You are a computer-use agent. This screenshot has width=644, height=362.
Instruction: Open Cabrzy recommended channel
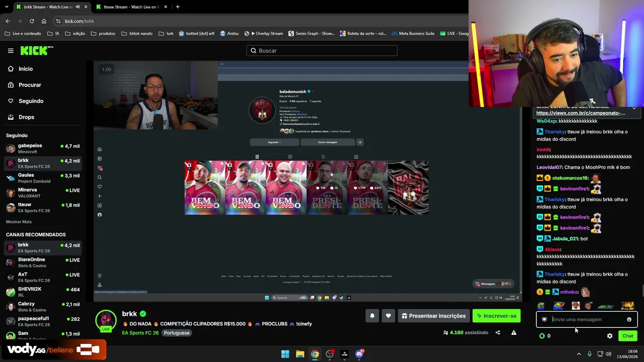click(x=43, y=307)
